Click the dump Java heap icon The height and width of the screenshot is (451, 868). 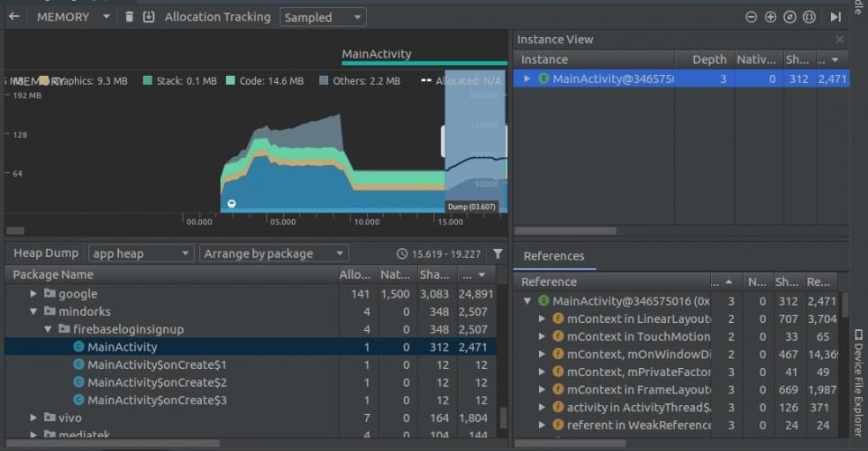pyautogui.click(x=149, y=16)
